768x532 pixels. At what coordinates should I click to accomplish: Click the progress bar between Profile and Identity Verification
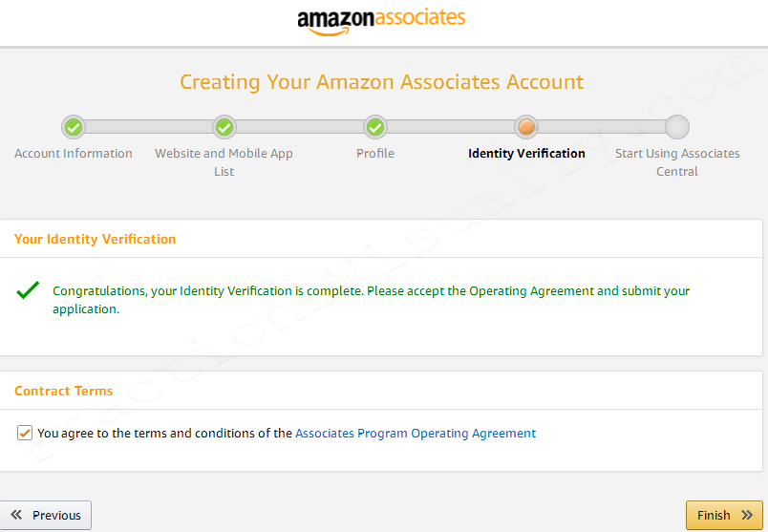[451, 127]
